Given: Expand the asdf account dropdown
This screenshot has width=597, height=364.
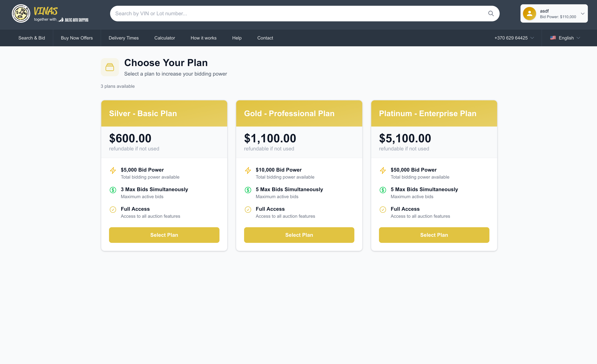Looking at the screenshot, I should [x=582, y=14].
